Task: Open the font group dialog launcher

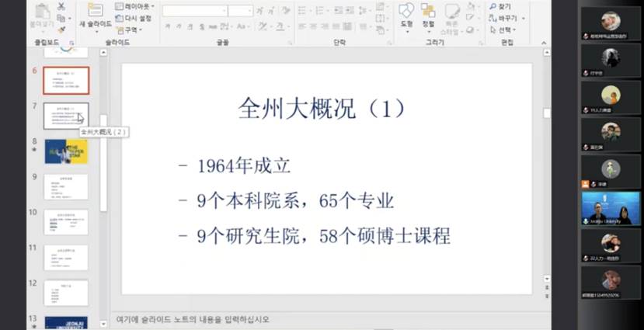Action: coord(289,42)
